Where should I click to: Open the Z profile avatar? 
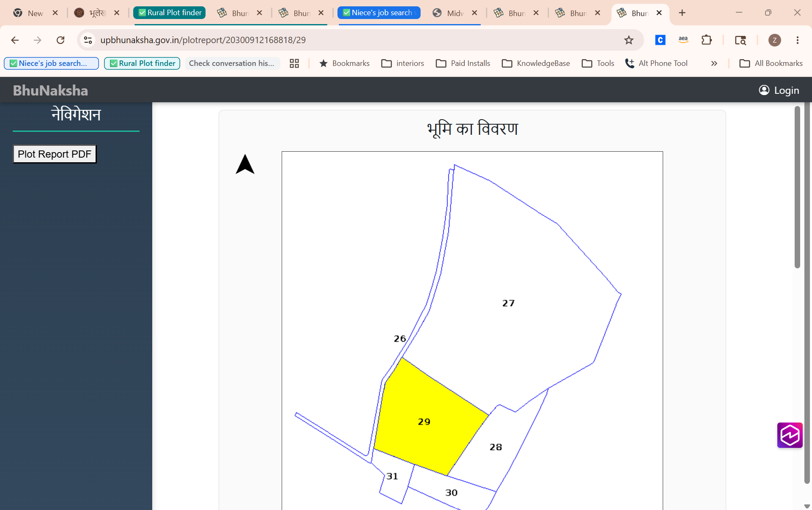774,40
